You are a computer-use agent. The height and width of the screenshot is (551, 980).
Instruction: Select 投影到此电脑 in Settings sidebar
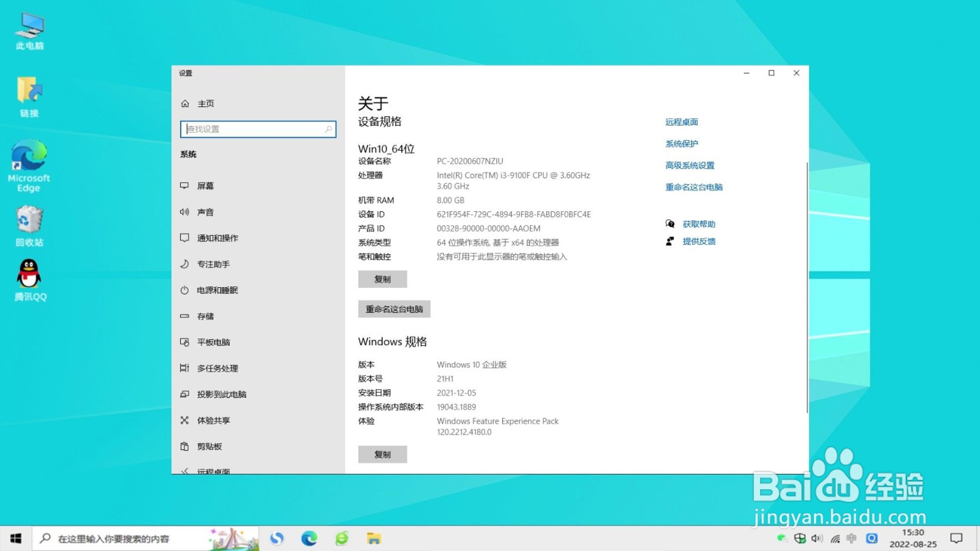258,394
